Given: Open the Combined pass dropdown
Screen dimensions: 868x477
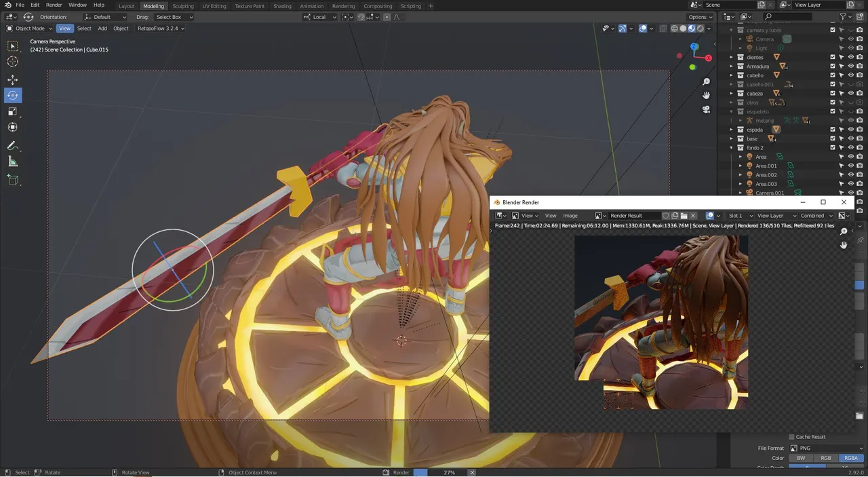Looking at the screenshot, I should [x=816, y=216].
